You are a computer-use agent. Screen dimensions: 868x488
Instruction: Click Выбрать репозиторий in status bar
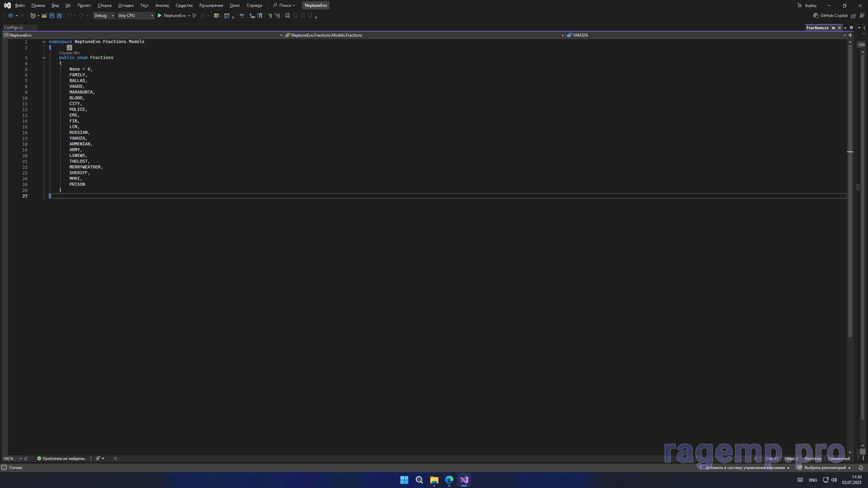click(825, 468)
